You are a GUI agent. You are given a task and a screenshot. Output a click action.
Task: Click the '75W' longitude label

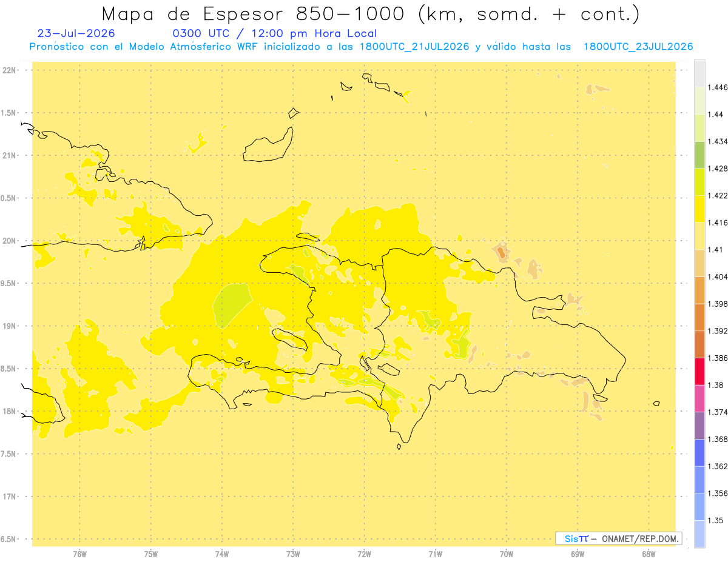(x=151, y=554)
